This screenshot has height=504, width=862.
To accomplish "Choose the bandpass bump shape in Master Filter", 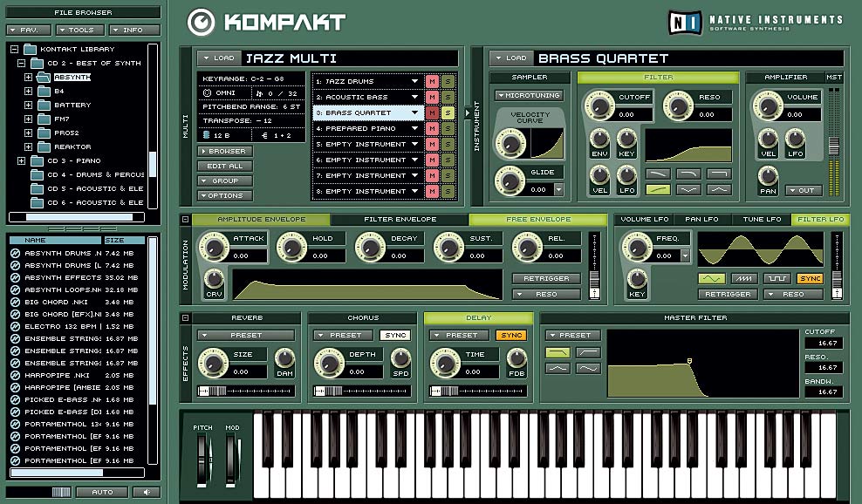I will pyautogui.click(x=558, y=368).
